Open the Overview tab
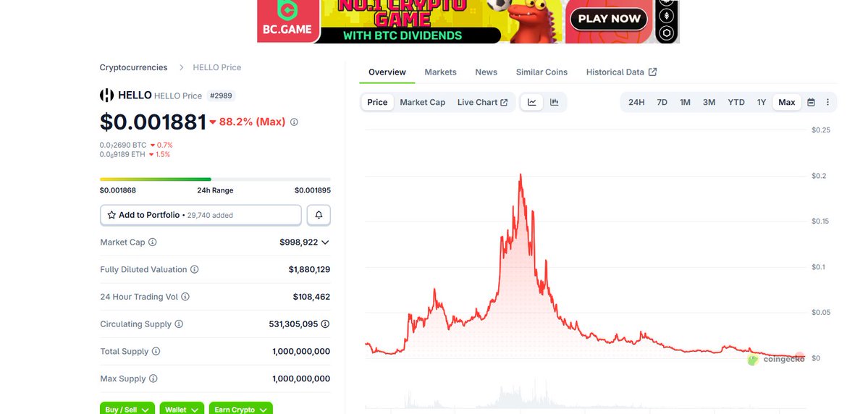 387,72
